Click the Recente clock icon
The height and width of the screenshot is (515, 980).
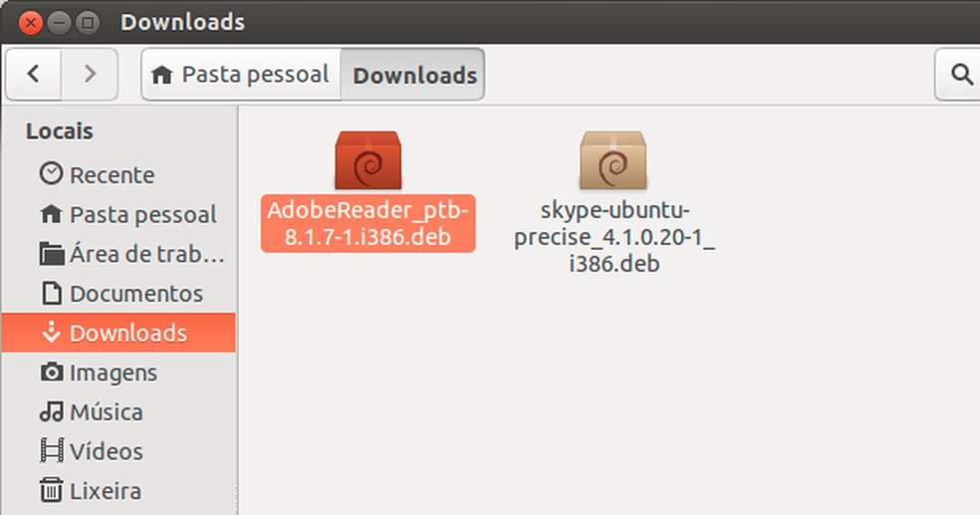(x=51, y=174)
